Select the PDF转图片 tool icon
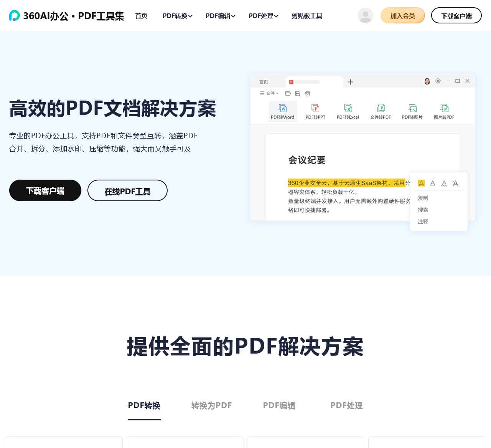Screen dimensions: 491x448 [412, 109]
